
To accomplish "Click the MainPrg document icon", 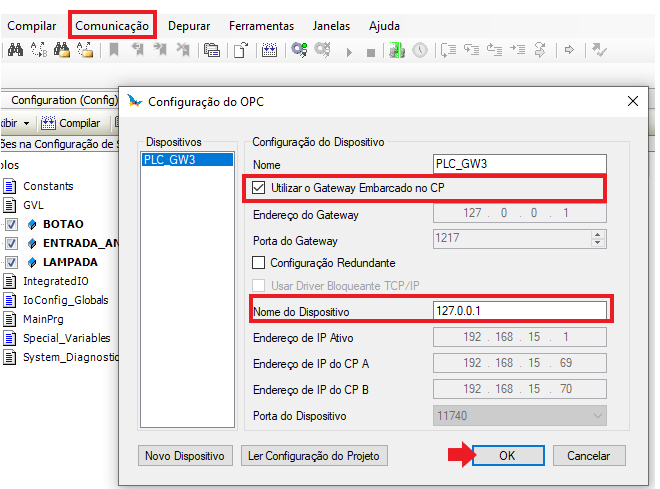I will (x=11, y=319).
